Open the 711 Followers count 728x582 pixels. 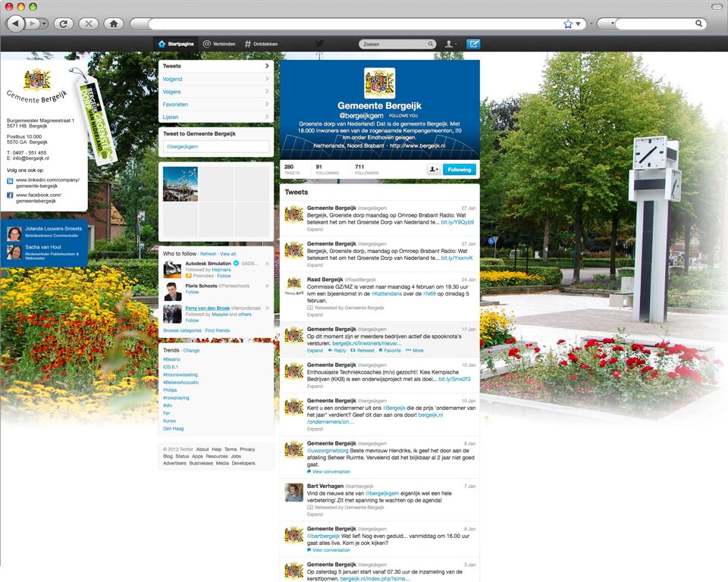coord(367,170)
